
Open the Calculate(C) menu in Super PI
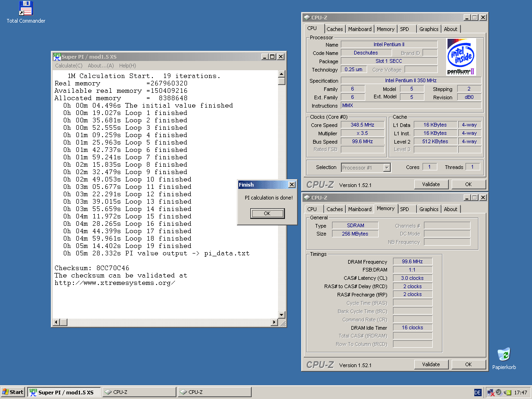[69, 66]
